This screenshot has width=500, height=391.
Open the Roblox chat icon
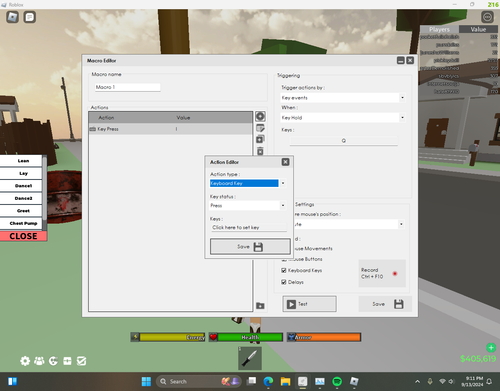click(x=30, y=17)
